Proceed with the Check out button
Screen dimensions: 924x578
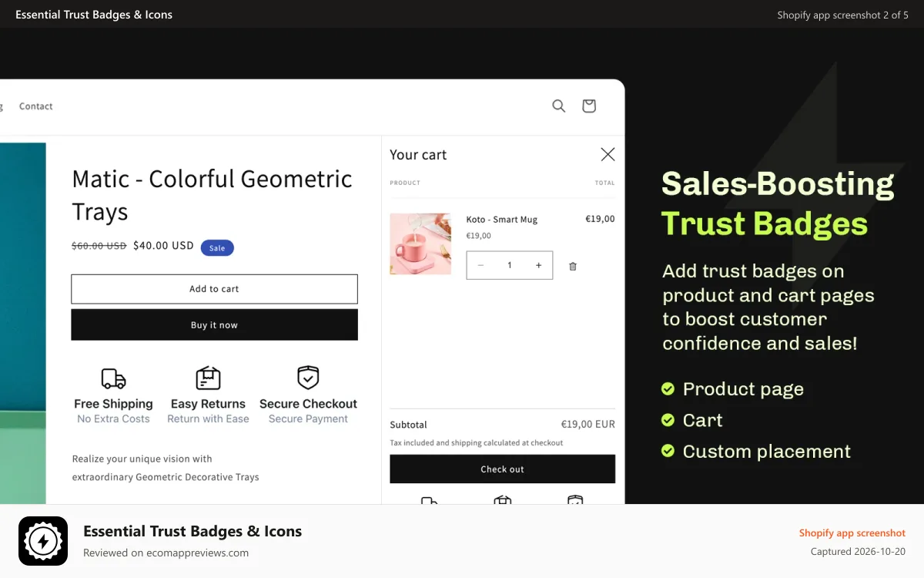point(502,469)
